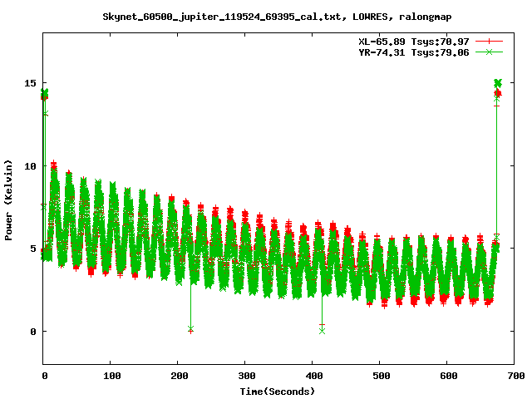Screen dimensions: 532x399
Task: Click the legend entry YR-74.31 Tsys:79.06
Action: (x=414, y=52)
